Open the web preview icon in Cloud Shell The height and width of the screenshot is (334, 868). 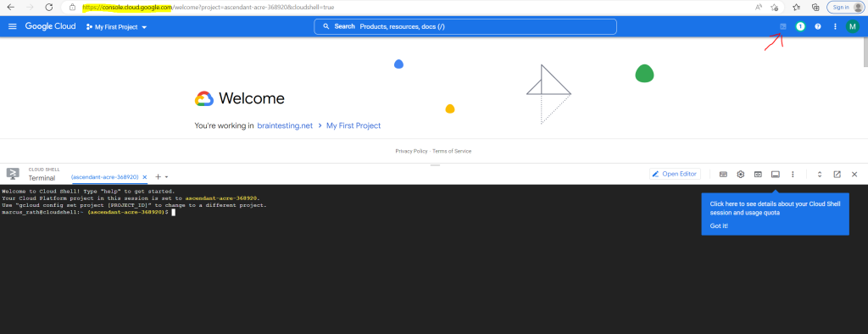(x=758, y=174)
